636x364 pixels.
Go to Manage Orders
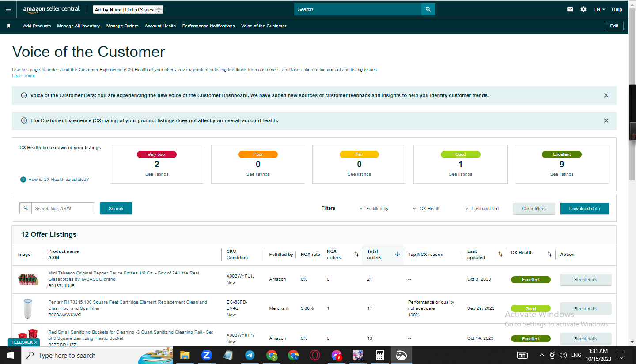122,26
